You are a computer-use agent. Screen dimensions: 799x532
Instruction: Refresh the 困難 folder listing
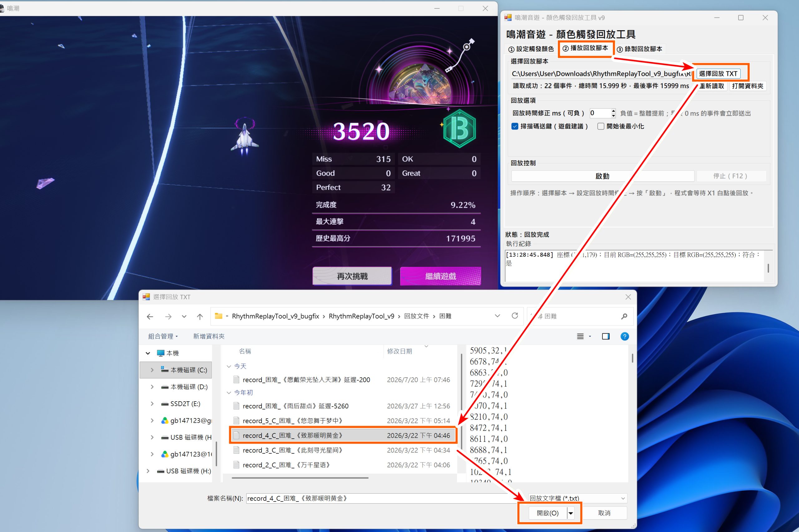click(x=515, y=316)
